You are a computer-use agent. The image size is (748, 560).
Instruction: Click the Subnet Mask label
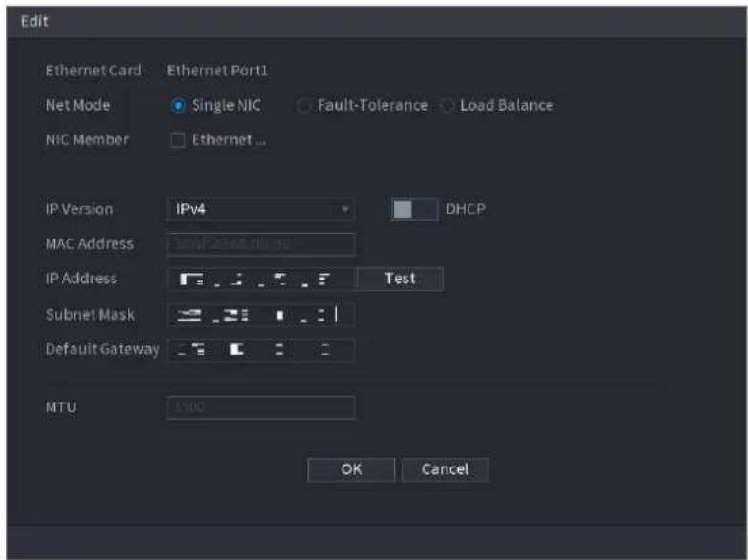(x=90, y=315)
